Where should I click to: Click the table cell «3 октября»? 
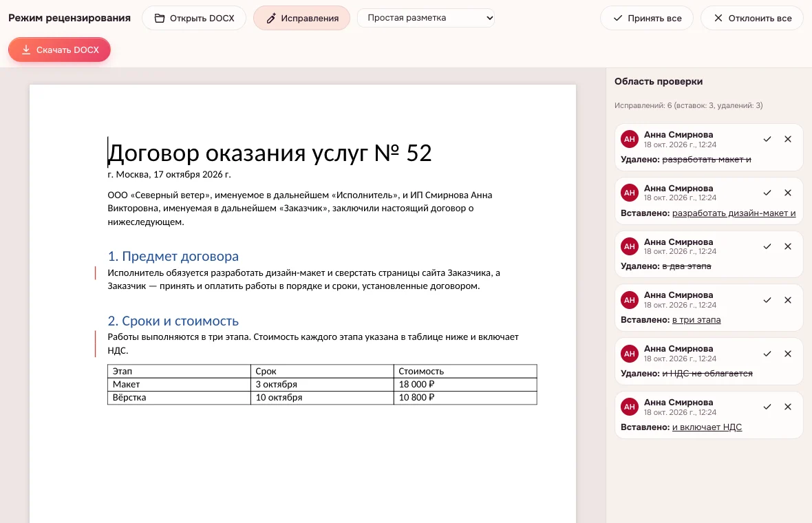[322, 384]
